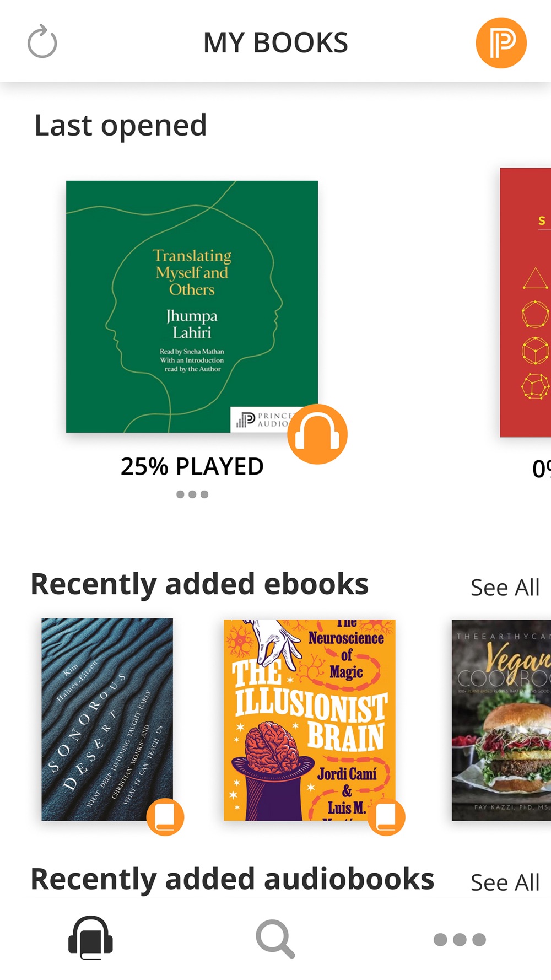Viewport: 551px width, 980px height.
Task: Tap the 25% PLAYED progress label
Action: pos(192,466)
